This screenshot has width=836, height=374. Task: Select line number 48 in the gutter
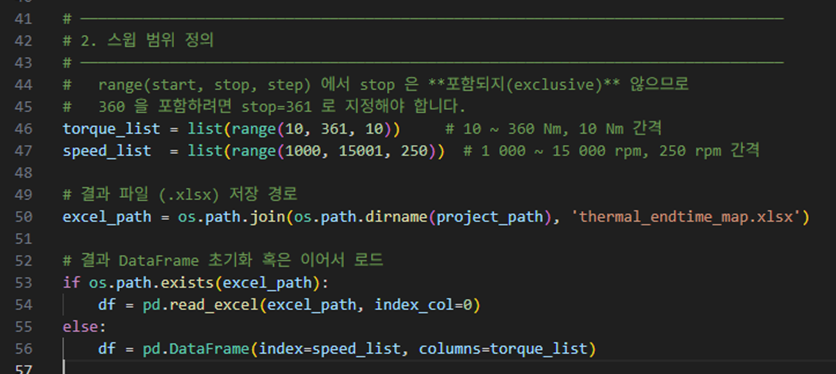pos(22,173)
